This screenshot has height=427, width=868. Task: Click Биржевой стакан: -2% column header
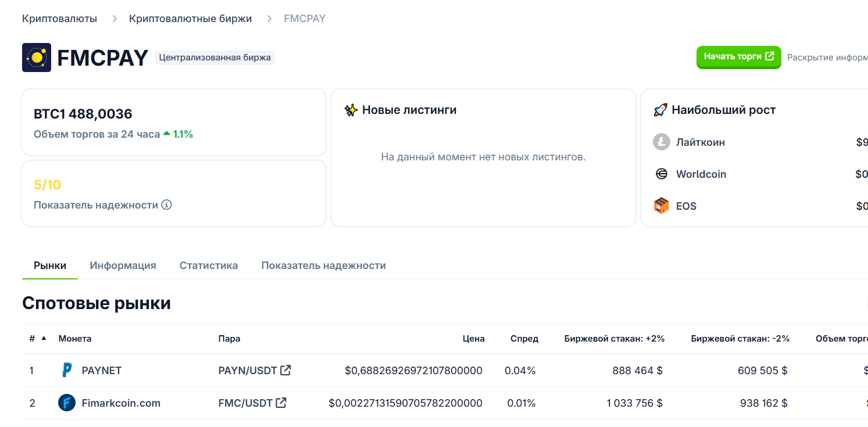point(740,338)
